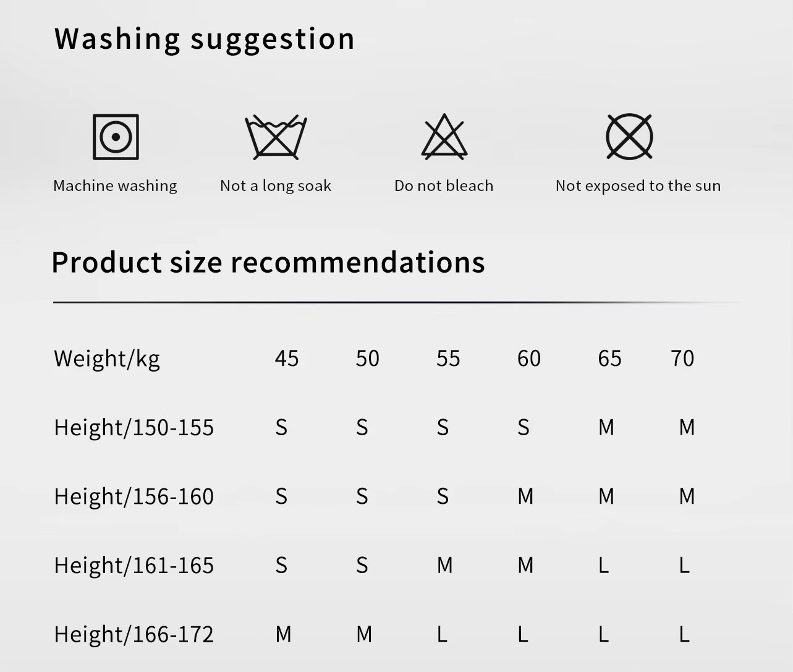Click the Height/156-160 row label
This screenshot has width=793, height=672.
click(134, 496)
